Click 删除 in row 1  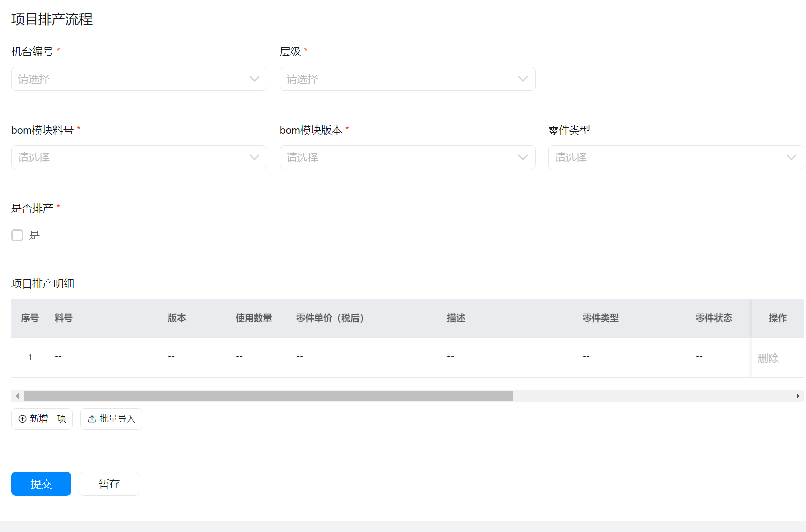pyautogui.click(x=768, y=358)
